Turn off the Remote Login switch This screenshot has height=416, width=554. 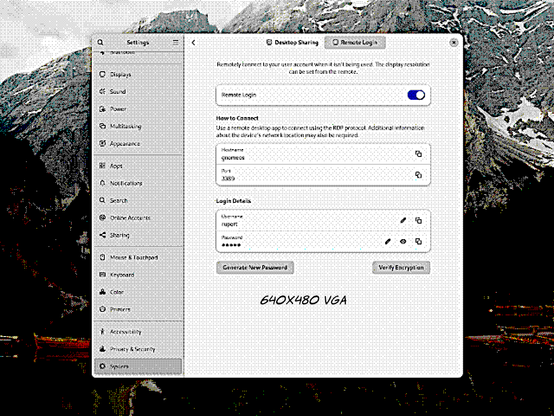click(x=416, y=95)
